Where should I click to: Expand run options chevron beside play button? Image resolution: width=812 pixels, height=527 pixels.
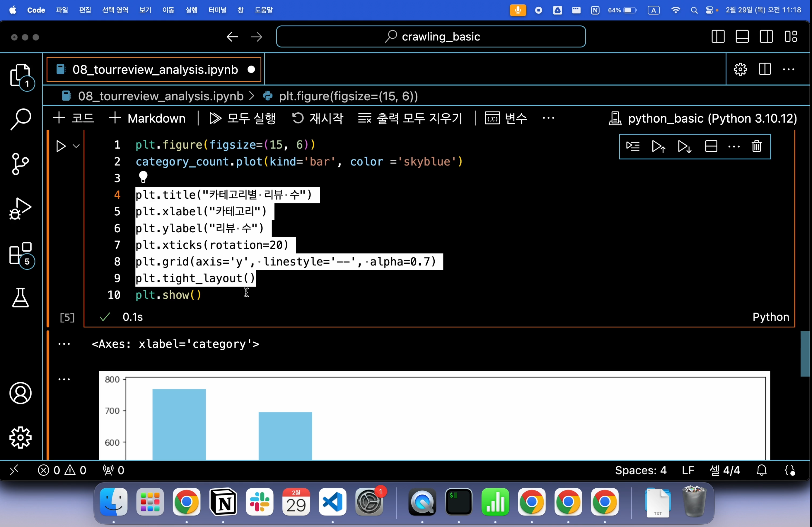(76, 146)
